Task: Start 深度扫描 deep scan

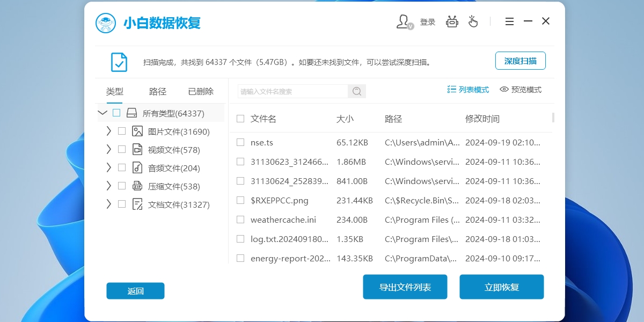Action: (x=520, y=61)
